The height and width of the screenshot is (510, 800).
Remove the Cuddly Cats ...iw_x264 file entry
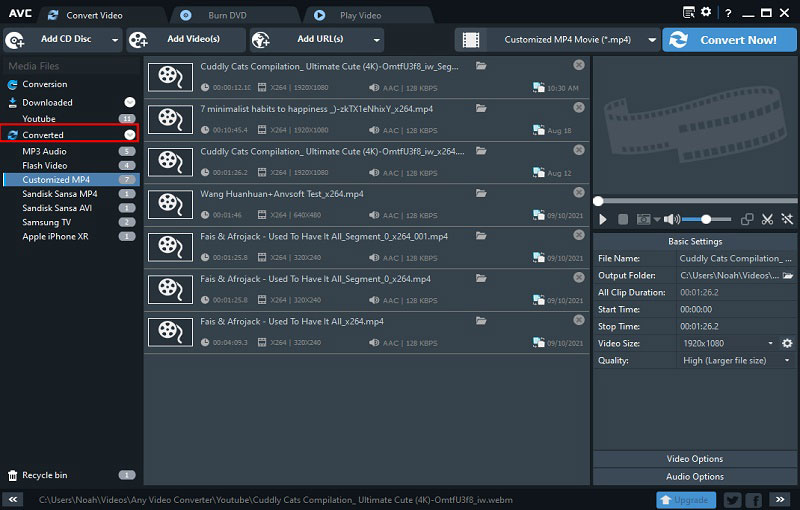pos(579,150)
